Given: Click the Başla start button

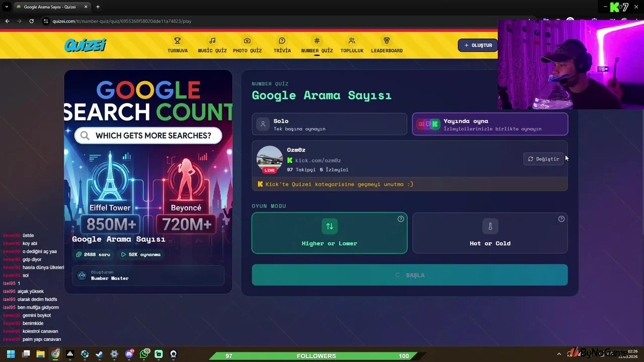Looking at the screenshot, I should (x=410, y=275).
